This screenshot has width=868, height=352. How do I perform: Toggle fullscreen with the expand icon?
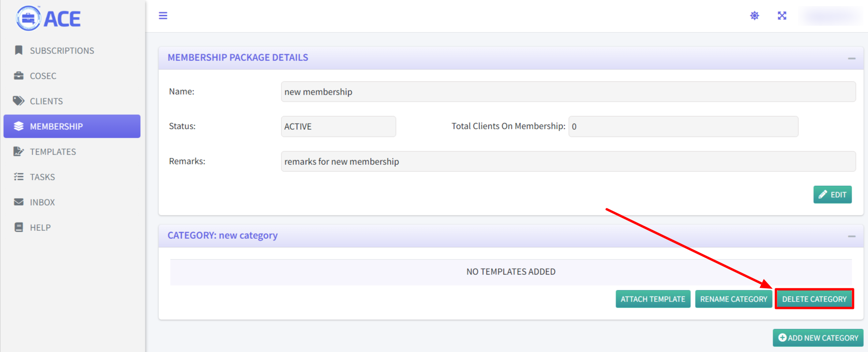click(x=782, y=16)
